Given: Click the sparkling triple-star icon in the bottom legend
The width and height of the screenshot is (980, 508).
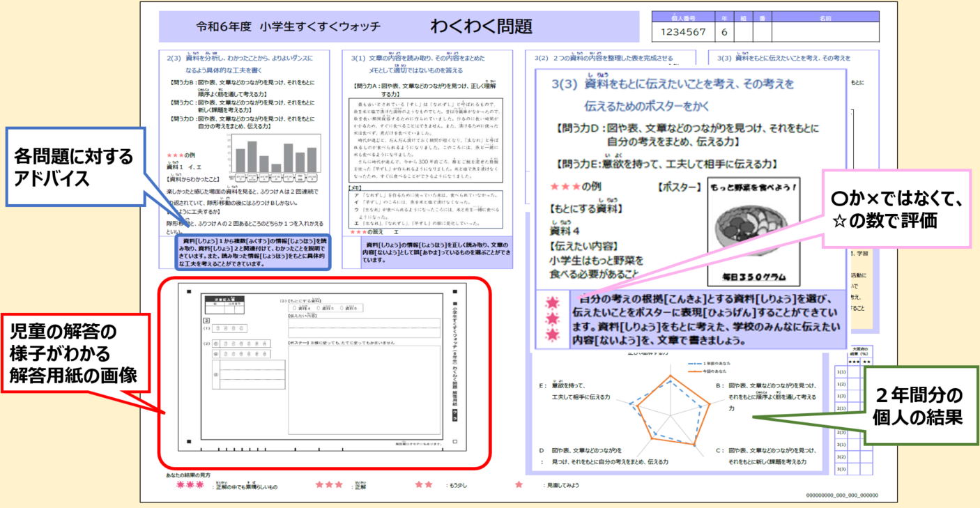Looking at the screenshot, I should [190, 484].
